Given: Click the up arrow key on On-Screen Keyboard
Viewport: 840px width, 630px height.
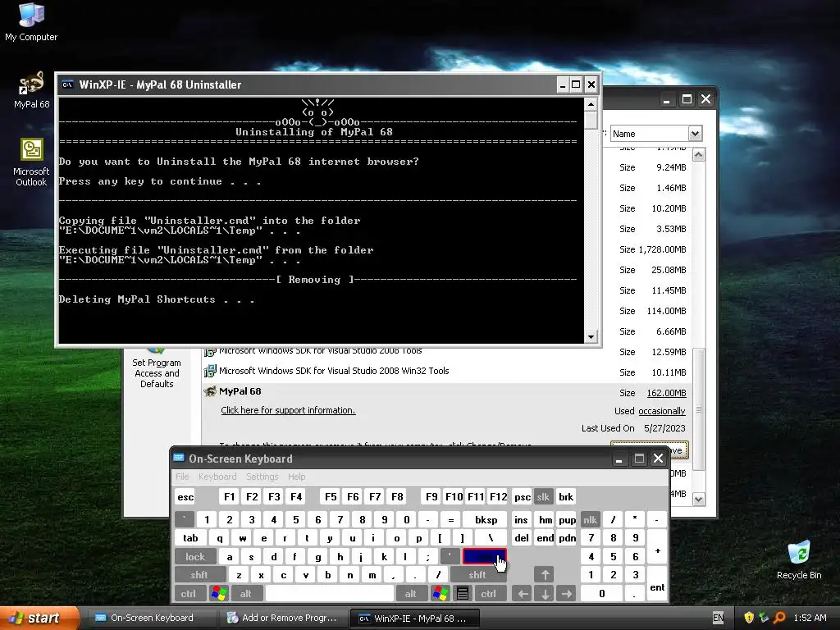Looking at the screenshot, I should (545, 575).
